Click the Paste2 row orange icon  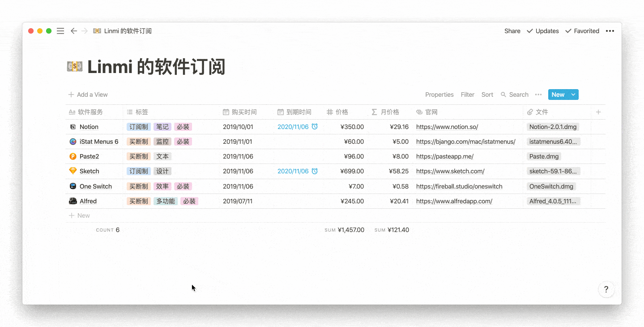coord(73,156)
